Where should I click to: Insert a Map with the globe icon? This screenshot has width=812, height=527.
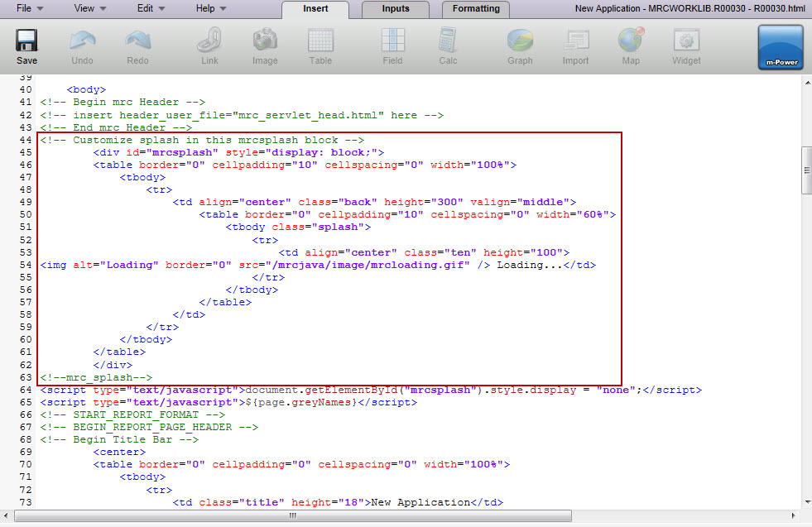631,40
